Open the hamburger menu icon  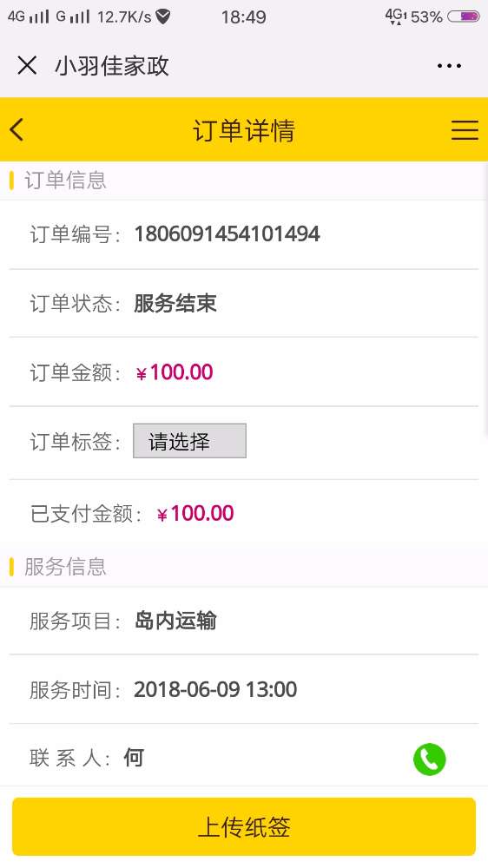[465, 130]
